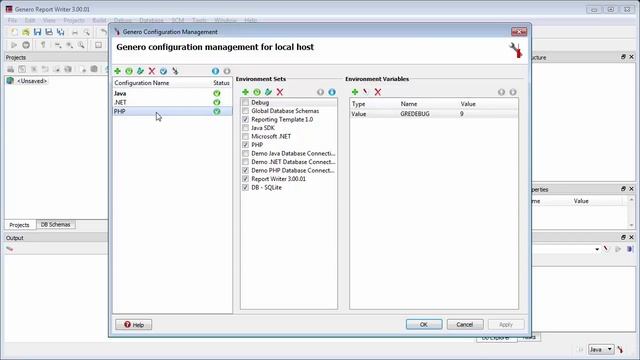
Task: Switch to the DB Schemas tab
Action: tap(56, 224)
